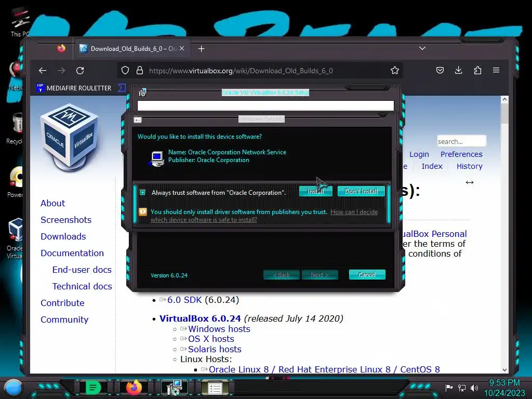The width and height of the screenshot is (532, 399).
Task: Switch to Firefox on the taskbar
Action: [x=134, y=388]
